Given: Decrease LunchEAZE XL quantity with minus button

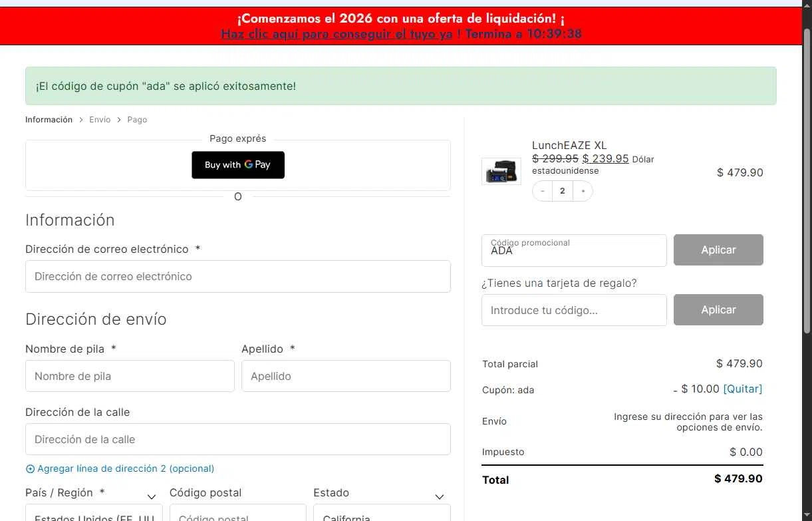Looking at the screenshot, I should coord(543,191).
